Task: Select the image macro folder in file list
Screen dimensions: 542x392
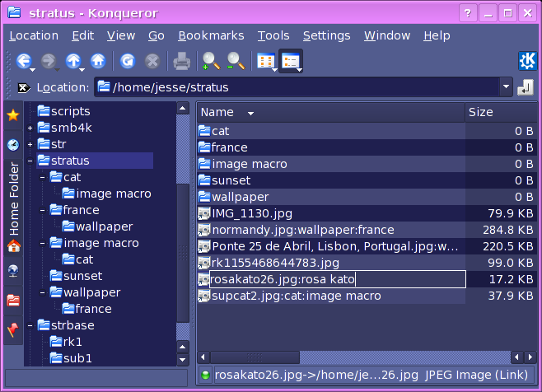Action: (243, 164)
